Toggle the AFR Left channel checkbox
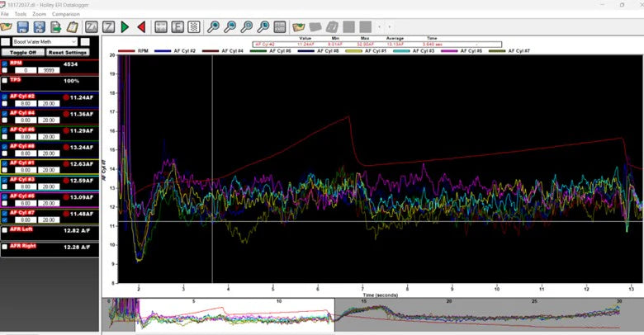This screenshot has height=335, width=644. point(5,231)
